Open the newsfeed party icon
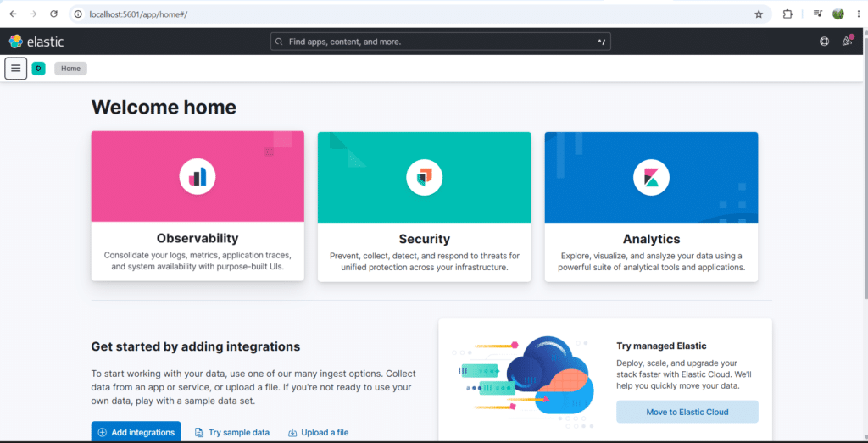The width and height of the screenshot is (868, 443). click(x=847, y=41)
